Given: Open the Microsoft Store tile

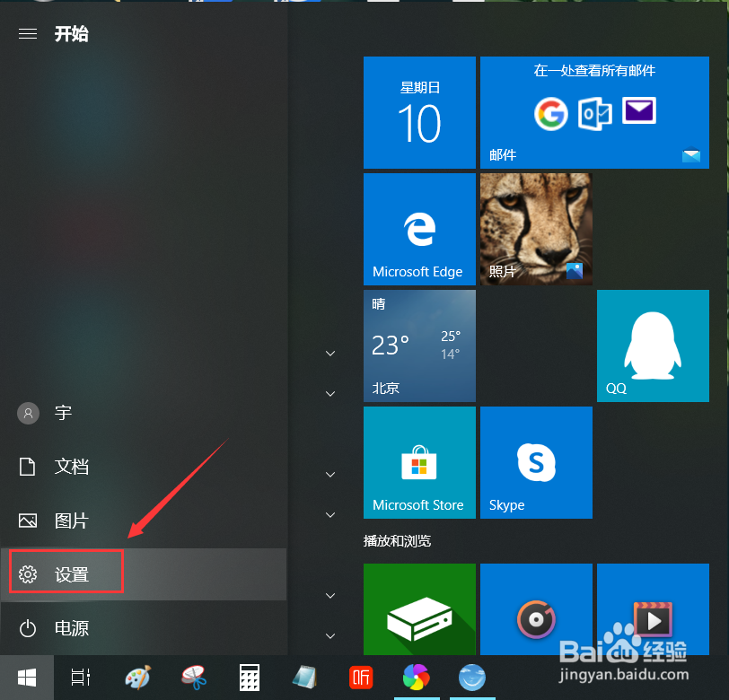Looking at the screenshot, I should point(419,462).
